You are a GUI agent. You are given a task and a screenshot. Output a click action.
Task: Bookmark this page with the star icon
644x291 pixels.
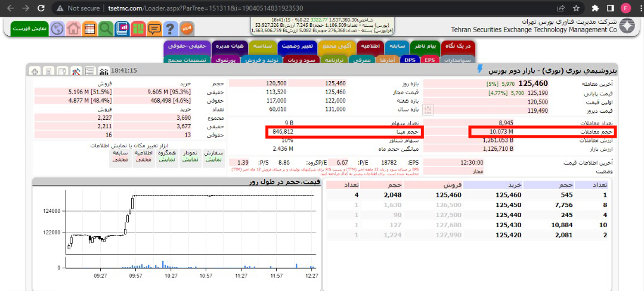click(576, 8)
